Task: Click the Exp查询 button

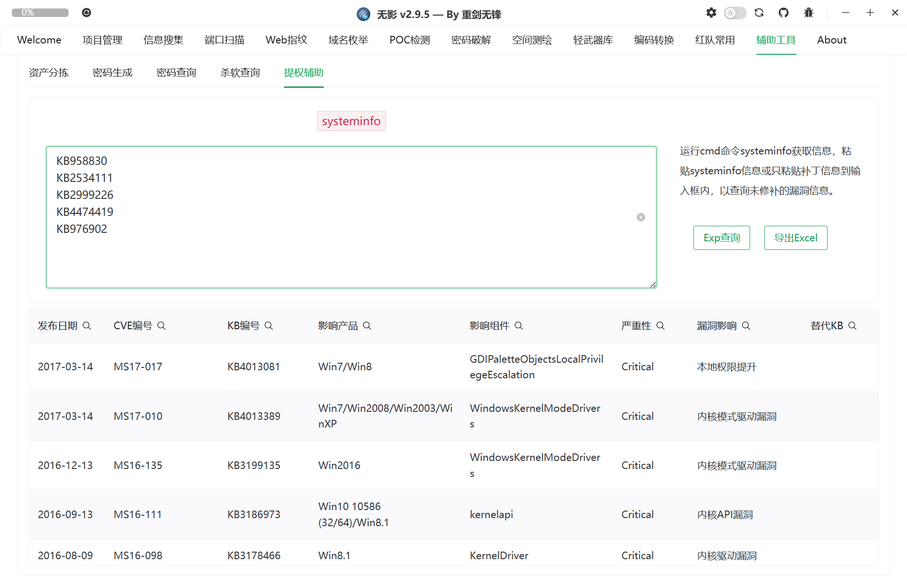Action: coord(721,238)
